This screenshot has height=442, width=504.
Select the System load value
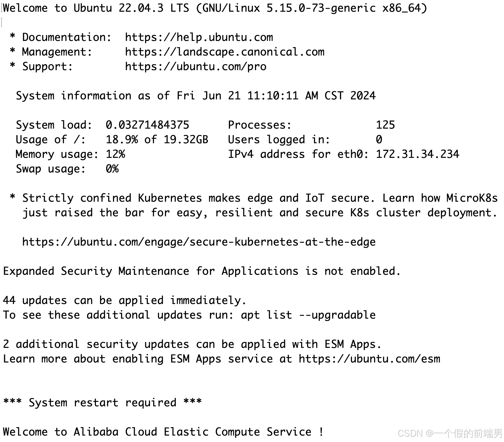(147, 125)
